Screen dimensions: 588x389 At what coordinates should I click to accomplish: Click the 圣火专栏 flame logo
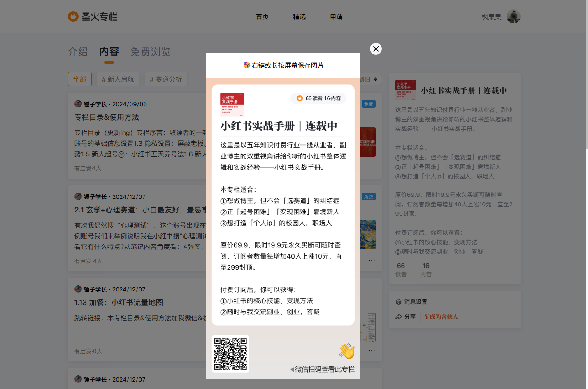click(x=73, y=16)
